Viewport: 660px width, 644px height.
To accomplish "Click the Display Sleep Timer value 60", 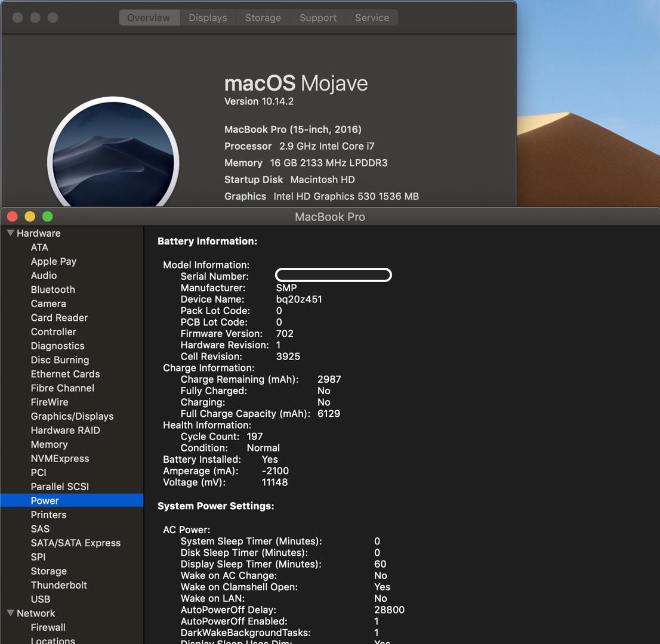I will point(380,564).
